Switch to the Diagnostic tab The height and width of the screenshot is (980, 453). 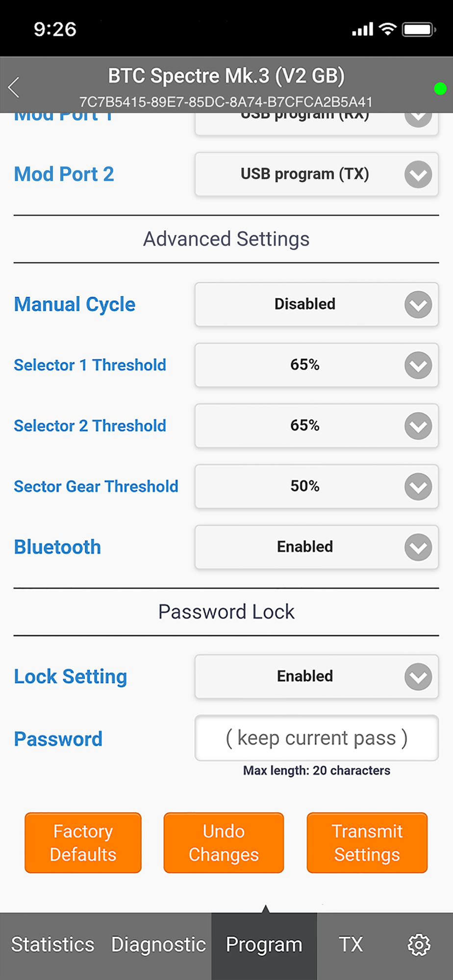pos(158,944)
